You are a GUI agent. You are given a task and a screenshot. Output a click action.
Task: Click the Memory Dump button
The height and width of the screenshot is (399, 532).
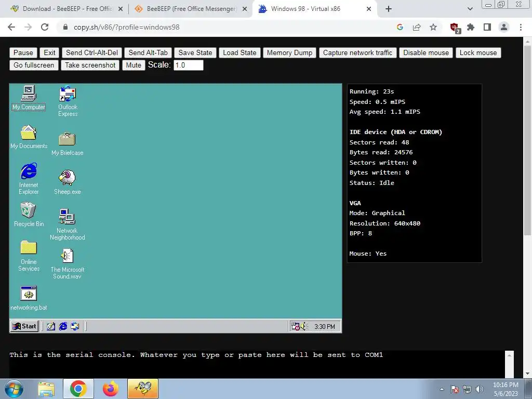(x=289, y=52)
